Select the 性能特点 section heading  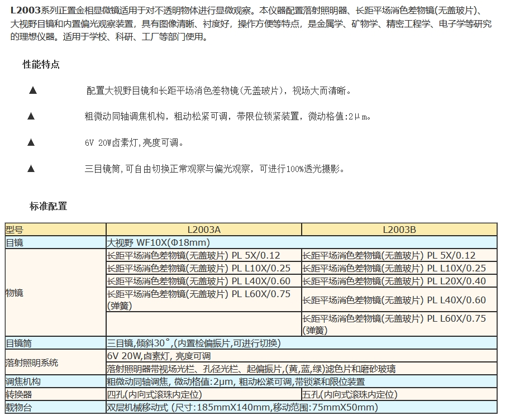pos(41,65)
